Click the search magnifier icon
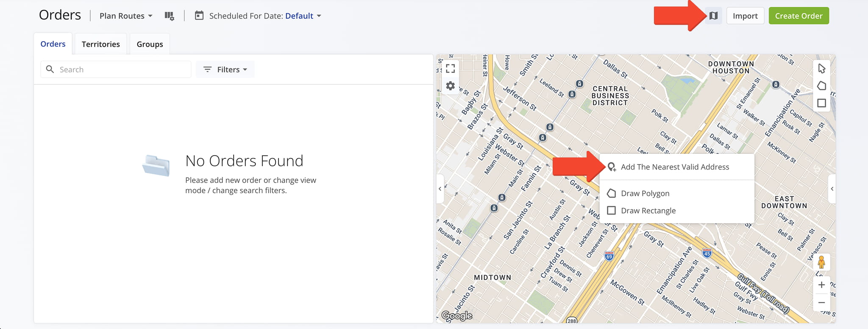 click(50, 69)
